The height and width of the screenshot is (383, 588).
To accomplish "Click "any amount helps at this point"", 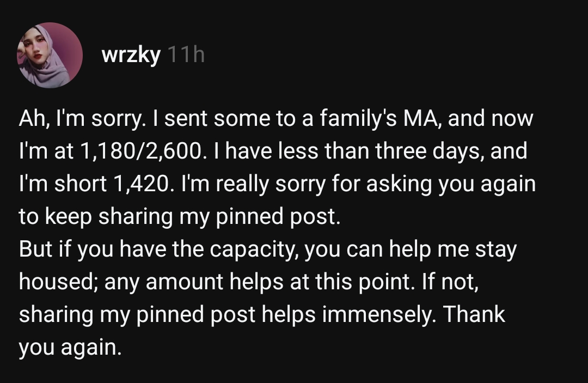I will coord(253,282).
